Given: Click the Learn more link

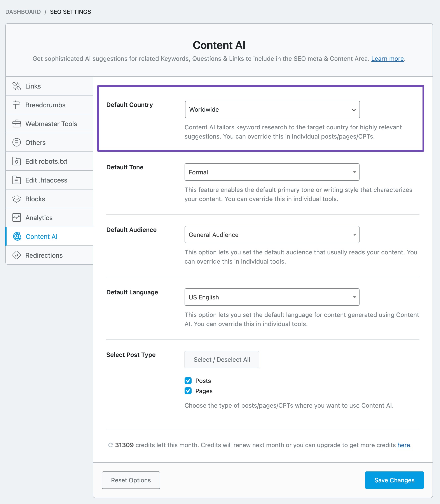Looking at the screenshot, I should (388, 59).
